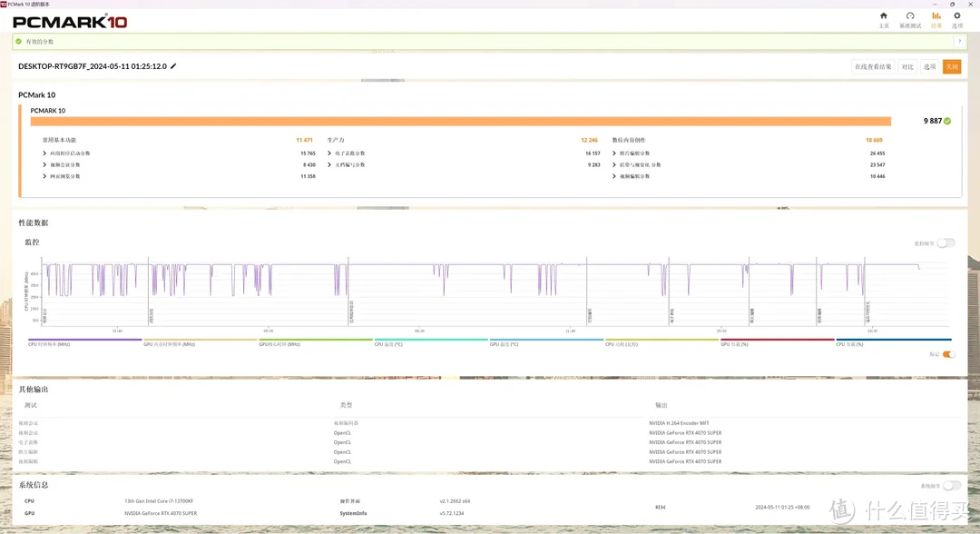
Task: Toggle the GPU memory clock frequency (MHz) legend
Action: click(x=200, y=343)
